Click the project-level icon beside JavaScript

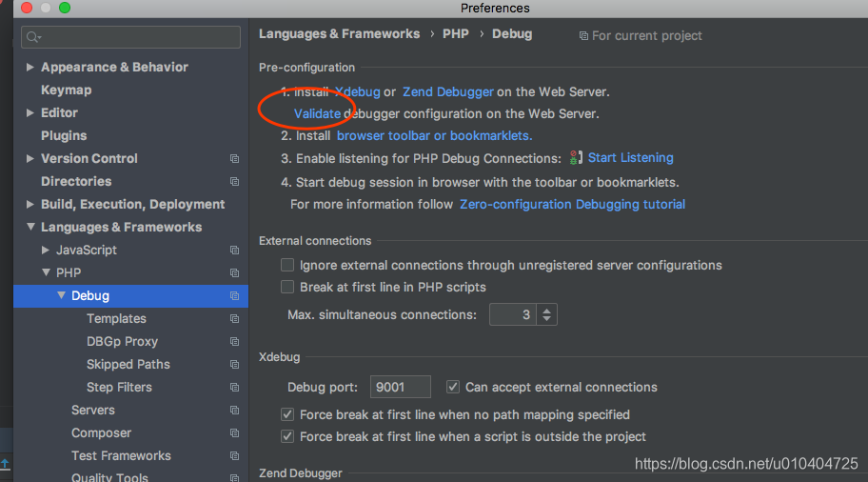[235, 251]
